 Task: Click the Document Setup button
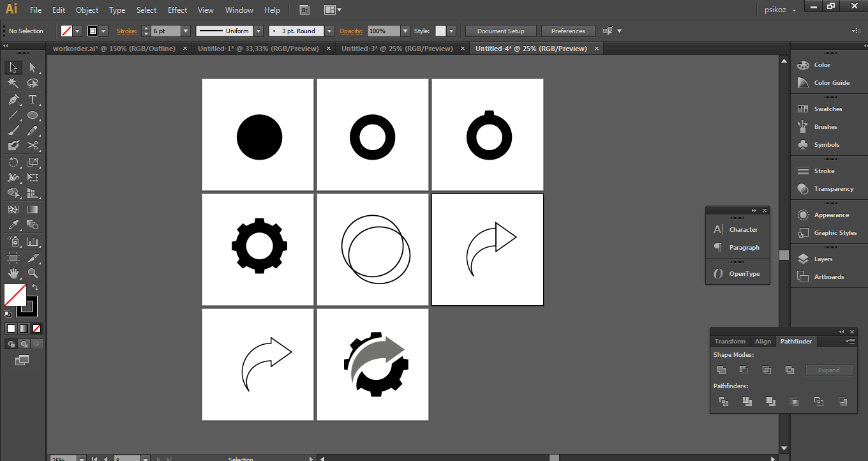[500, 31]
